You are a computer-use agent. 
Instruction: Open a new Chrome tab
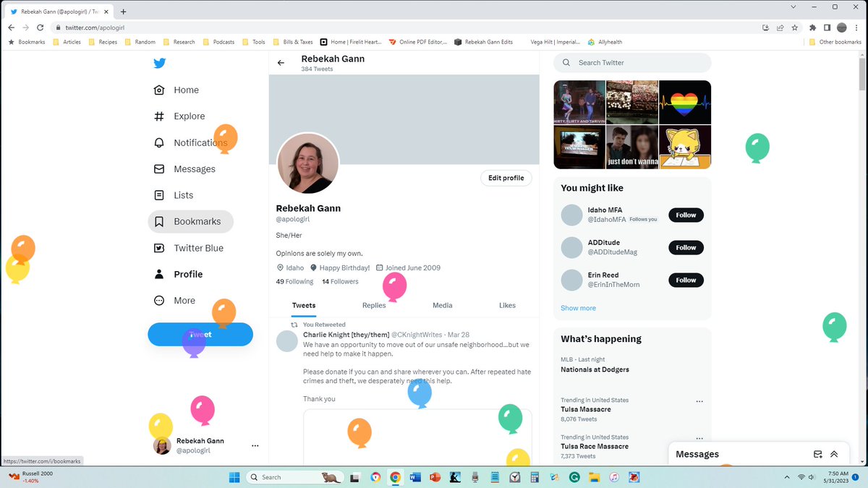point(123,12)
